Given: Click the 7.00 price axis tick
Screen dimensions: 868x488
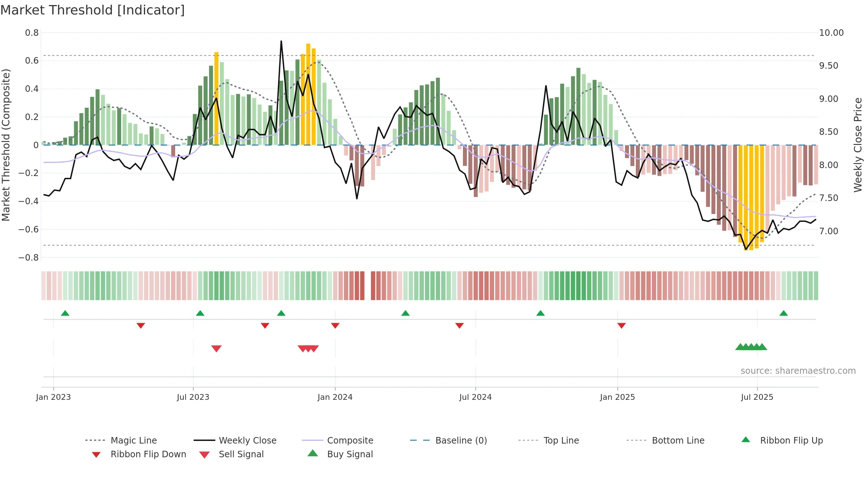Looking at the screenshot, I should (x=828, y=231).
